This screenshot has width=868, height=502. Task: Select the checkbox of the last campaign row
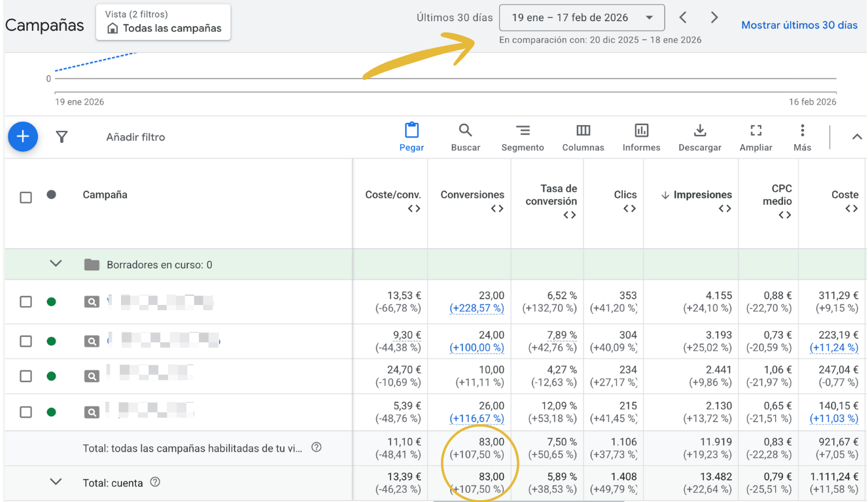point(26,412)
